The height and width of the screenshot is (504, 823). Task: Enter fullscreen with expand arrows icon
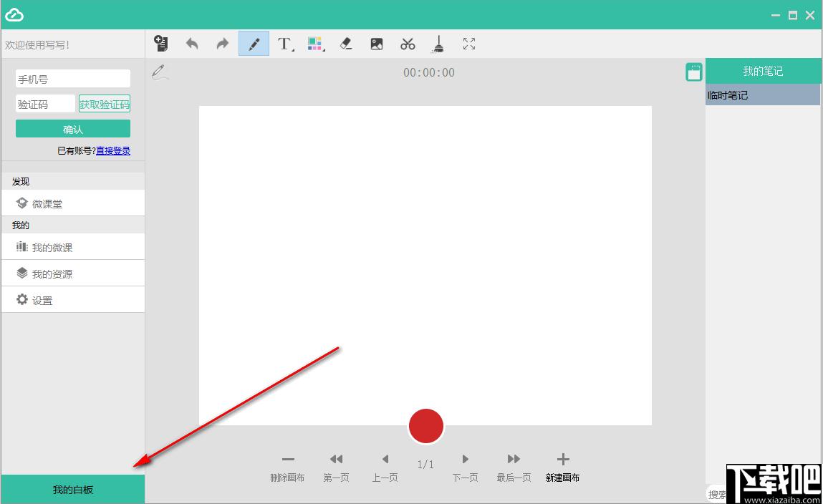469,44
